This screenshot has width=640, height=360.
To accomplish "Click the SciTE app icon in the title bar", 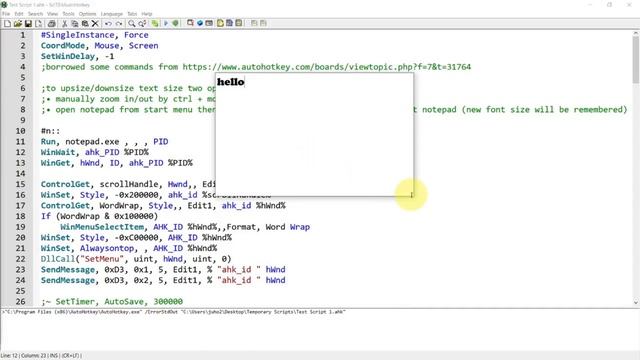I will click(x=4, y=4).
